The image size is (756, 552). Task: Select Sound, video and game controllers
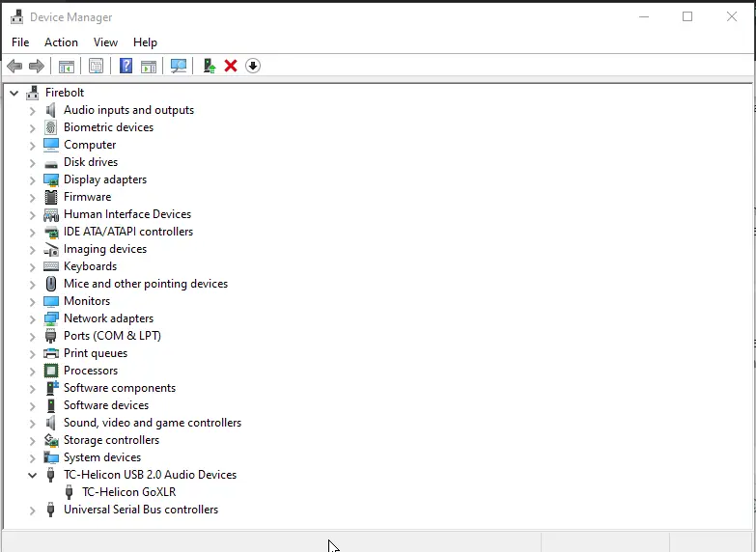pos(152,423)
